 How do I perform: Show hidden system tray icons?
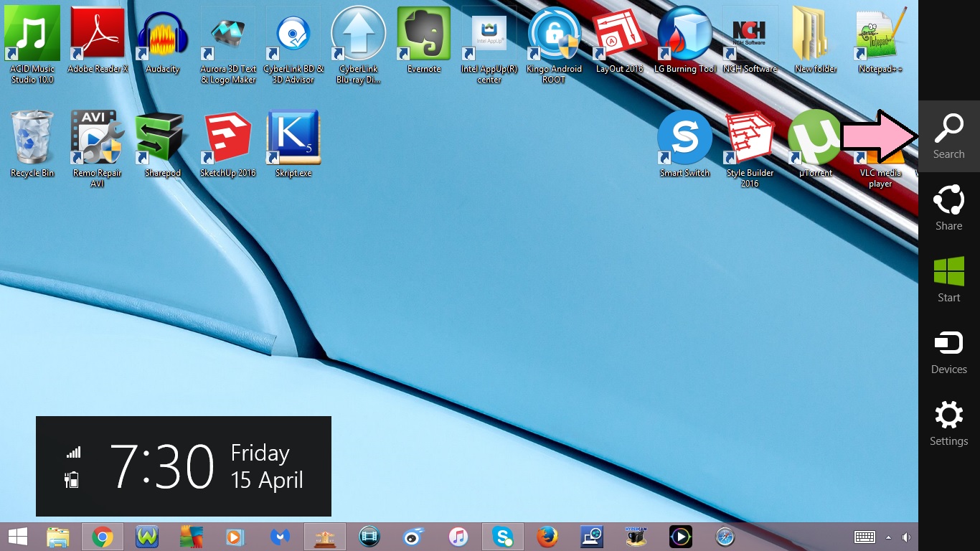(x=888, y=537)
